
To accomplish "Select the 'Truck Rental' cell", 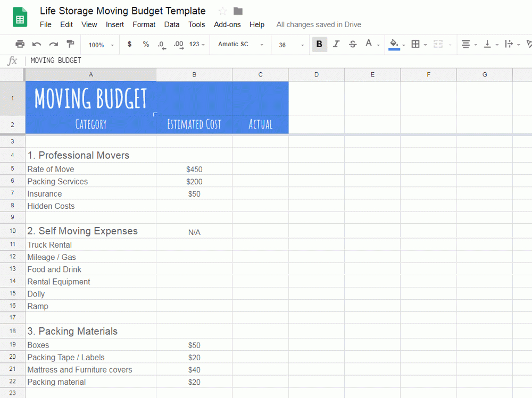I will (91, 244).
